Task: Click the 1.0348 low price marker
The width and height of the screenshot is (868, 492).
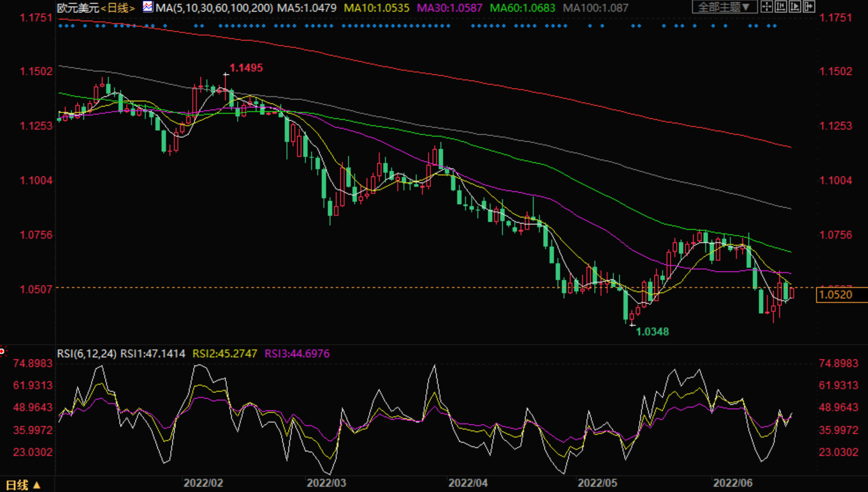Action: click(x=652, y=332)
